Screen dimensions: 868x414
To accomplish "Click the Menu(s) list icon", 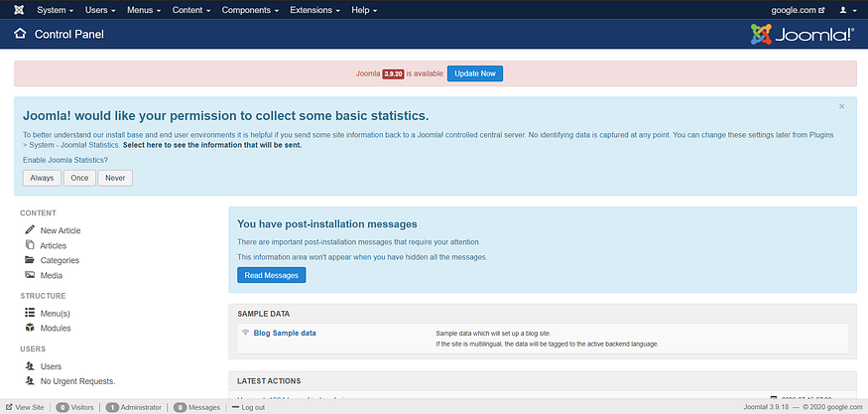I will (x=30, y=313).
